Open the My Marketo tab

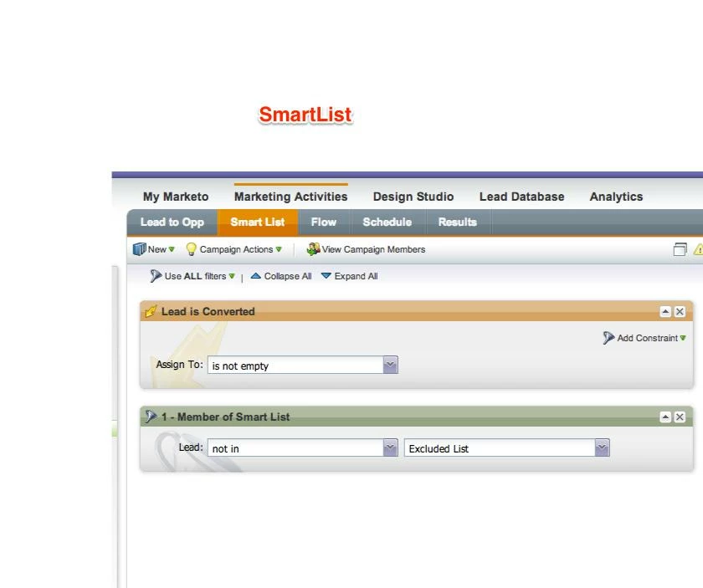point(176,197)
